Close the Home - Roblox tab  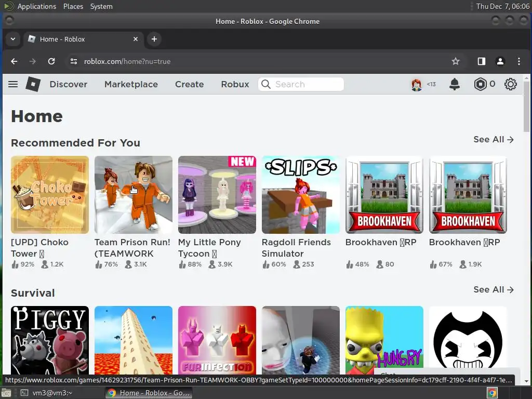tap(136, 39)
